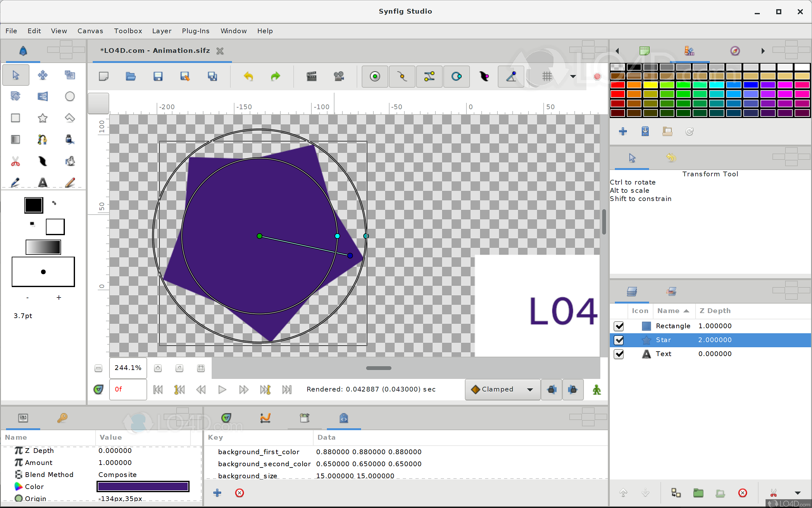Select the Rectangle layer row

tap(710, 326)
